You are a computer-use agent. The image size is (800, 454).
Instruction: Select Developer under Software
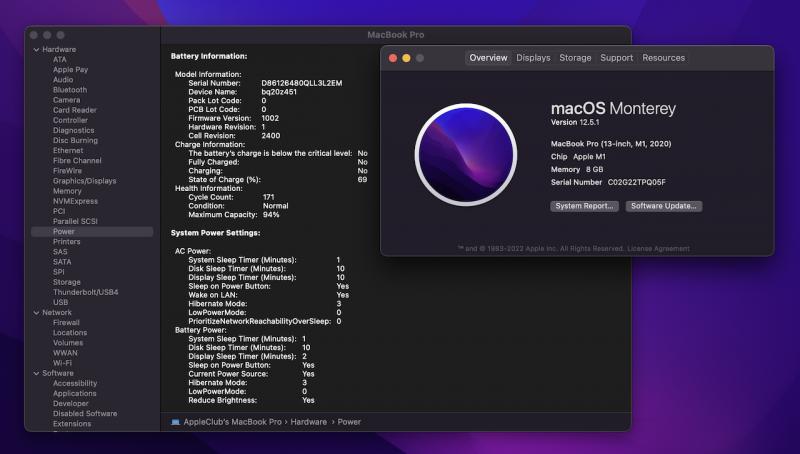tap(70, 403)
